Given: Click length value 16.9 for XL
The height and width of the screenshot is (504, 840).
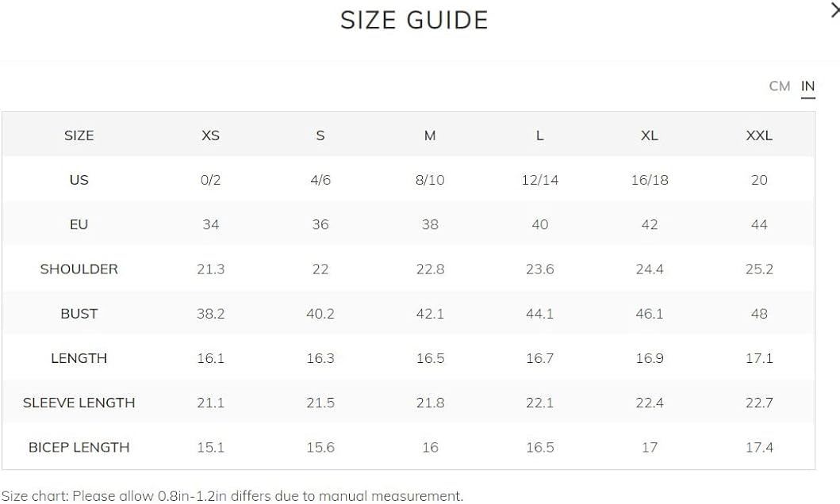Looking at the screenshot, I should tap(650, 358).
